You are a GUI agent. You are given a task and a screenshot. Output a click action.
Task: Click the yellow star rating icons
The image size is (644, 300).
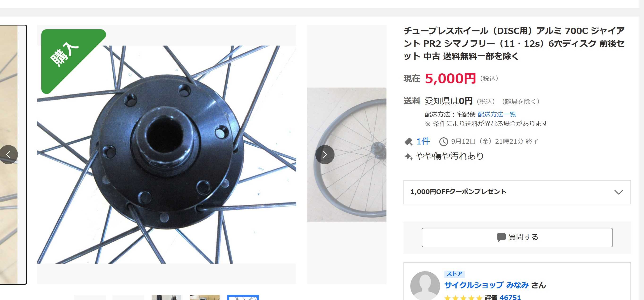click(x=463, y=297)
